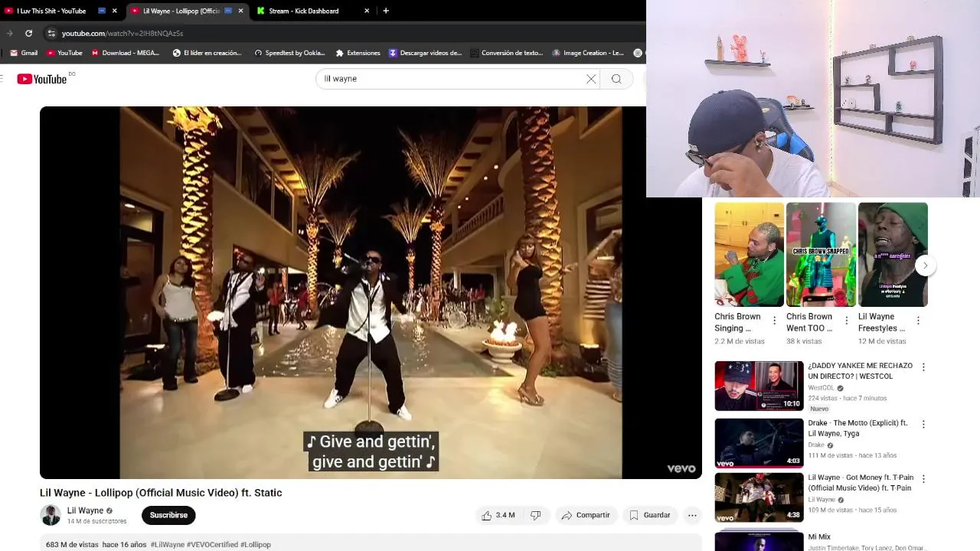
Task: Click the #VEVOCertified hashtag
Action: (x=212, y=545)
